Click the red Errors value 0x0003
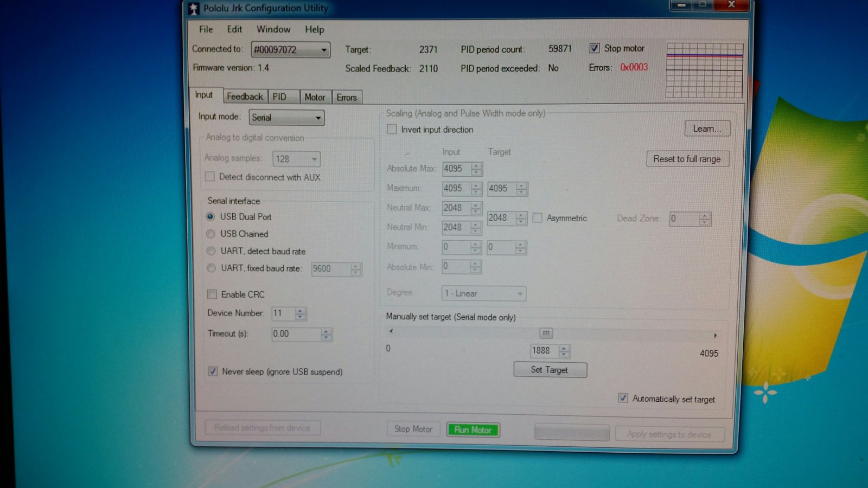The height and width of the screenshot is (488, 868). [634, 67]
